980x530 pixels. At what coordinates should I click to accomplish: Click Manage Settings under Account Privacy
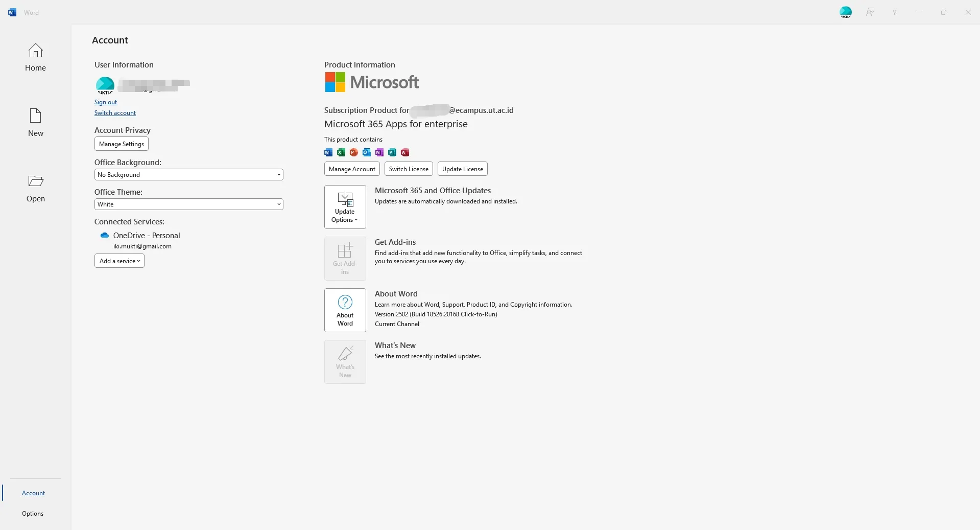point(122,144)
